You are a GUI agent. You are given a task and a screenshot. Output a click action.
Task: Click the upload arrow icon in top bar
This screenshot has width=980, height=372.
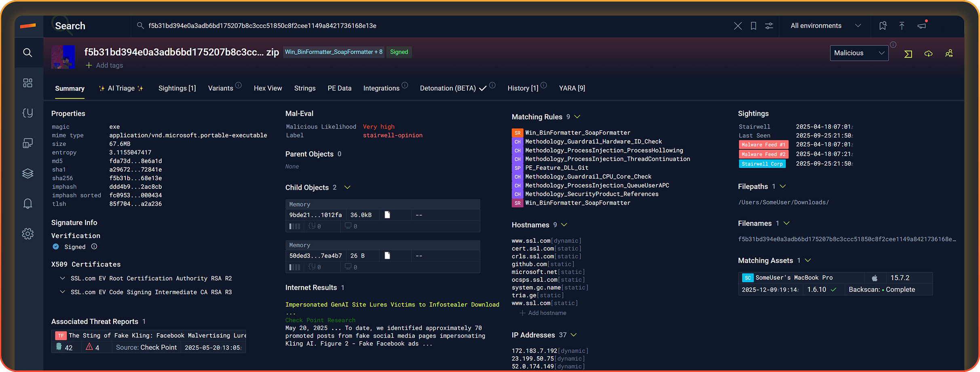902,26
